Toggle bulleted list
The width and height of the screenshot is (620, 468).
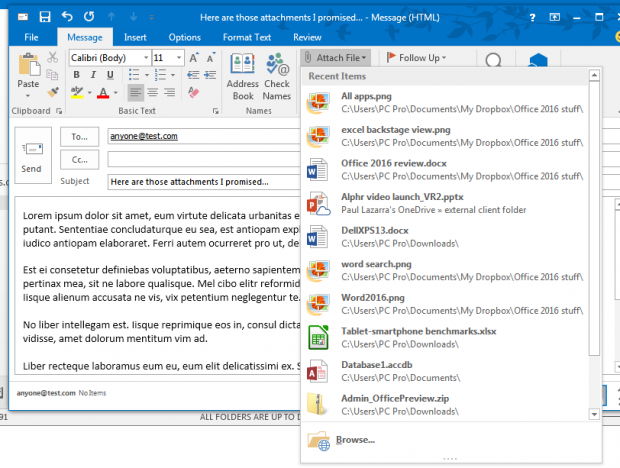click(x=134, y=74)
